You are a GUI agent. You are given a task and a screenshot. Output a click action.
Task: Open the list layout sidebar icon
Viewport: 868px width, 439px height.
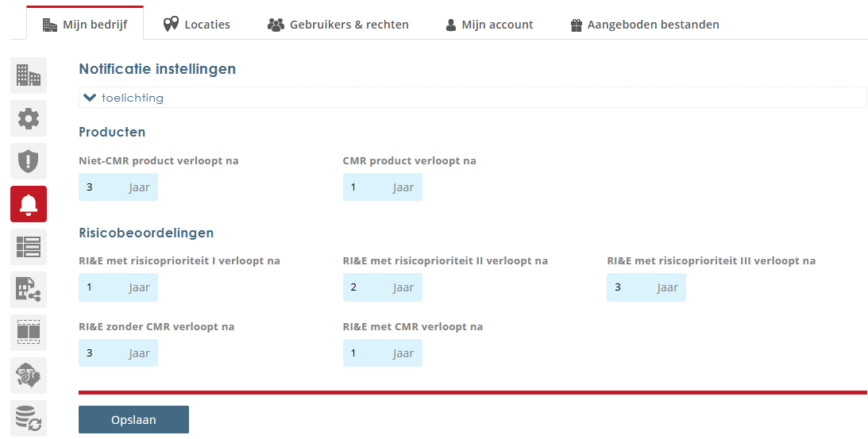pos(29,247)
